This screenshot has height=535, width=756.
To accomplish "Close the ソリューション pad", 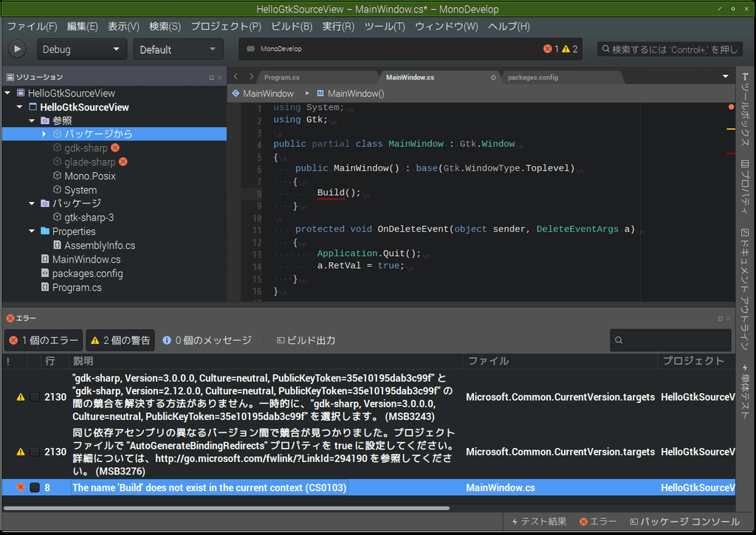I will click(x=220, y=77).
